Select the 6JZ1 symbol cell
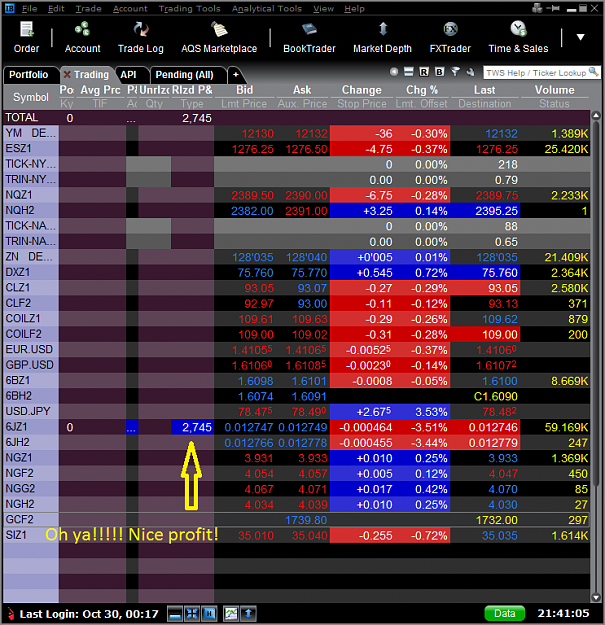The width and height of the screenshot is (605, 625). pyautogui.click(x=31, y=427)
